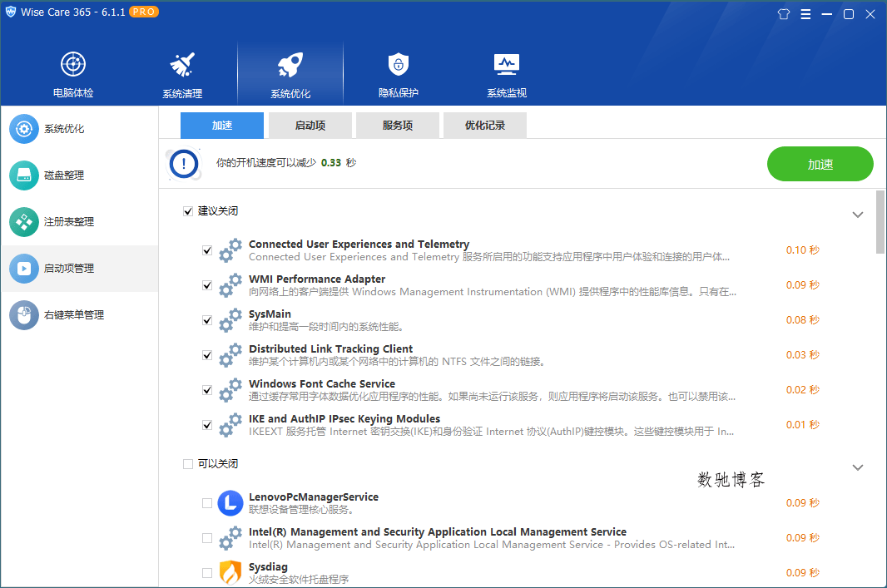
Task: Click the 启动项管理 play icon in sidebar
Action: [24, 269]
